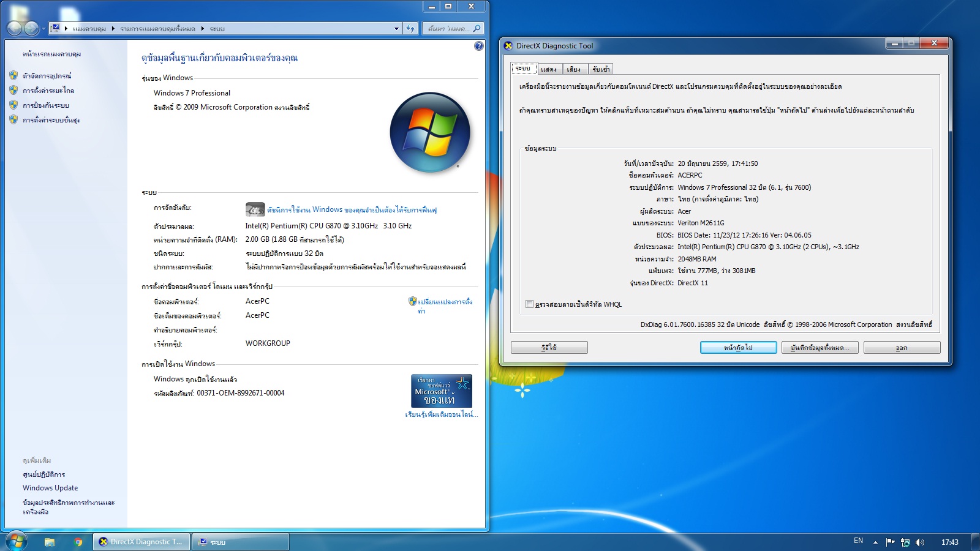Switch to the ระบบ (System) tab in DxDiag
This screenshot has height=551, width=980.
524,69
